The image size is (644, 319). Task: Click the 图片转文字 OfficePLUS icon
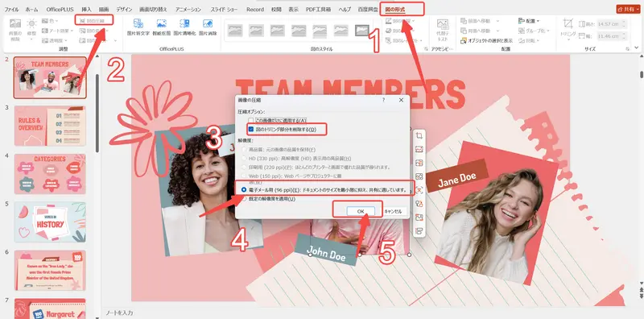click(x=138, y=23)
